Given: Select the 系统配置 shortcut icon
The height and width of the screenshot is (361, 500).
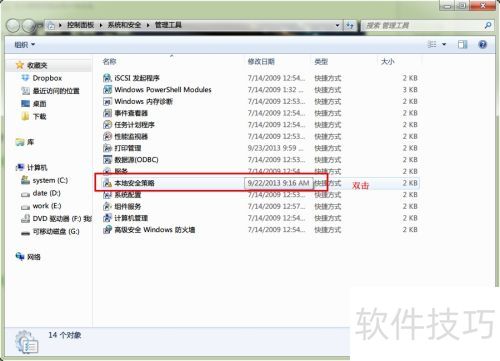Looking at the screenshot, I should click(x=107, y=195).
